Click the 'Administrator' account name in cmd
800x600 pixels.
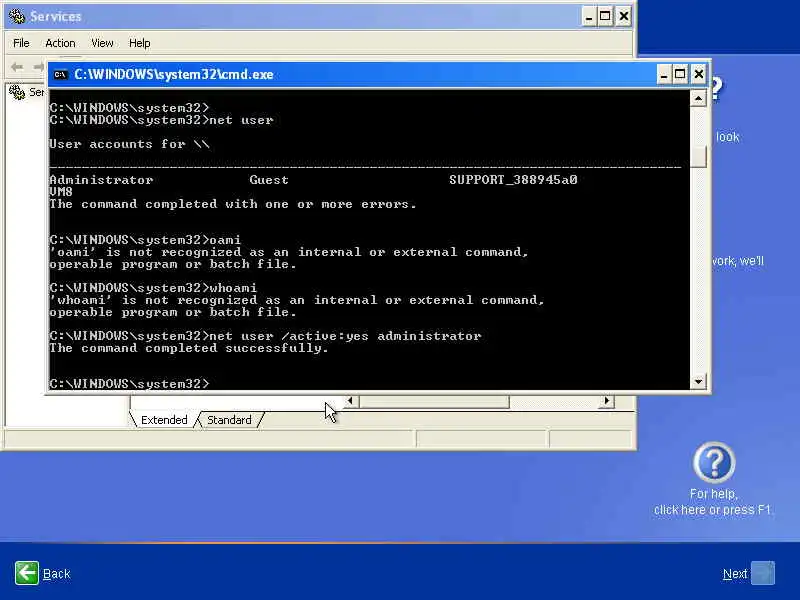click(x=101, y=180)
